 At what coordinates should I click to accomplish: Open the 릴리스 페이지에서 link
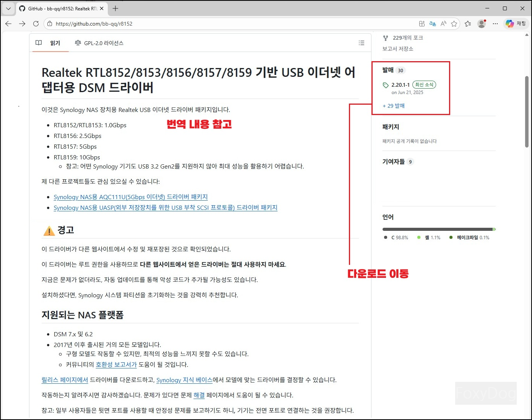click(65, 380)
